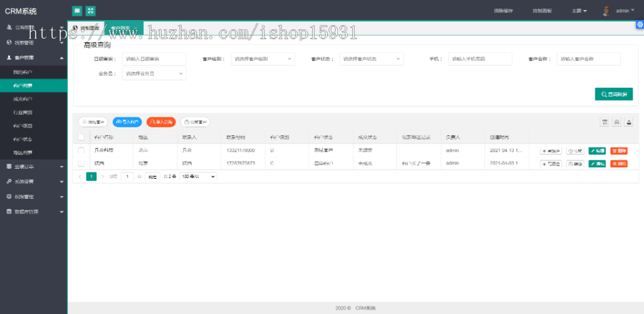Screen dimensions: 644x314
Task: Open the 业务员 dropdown
Action: [x=154, y=73]
